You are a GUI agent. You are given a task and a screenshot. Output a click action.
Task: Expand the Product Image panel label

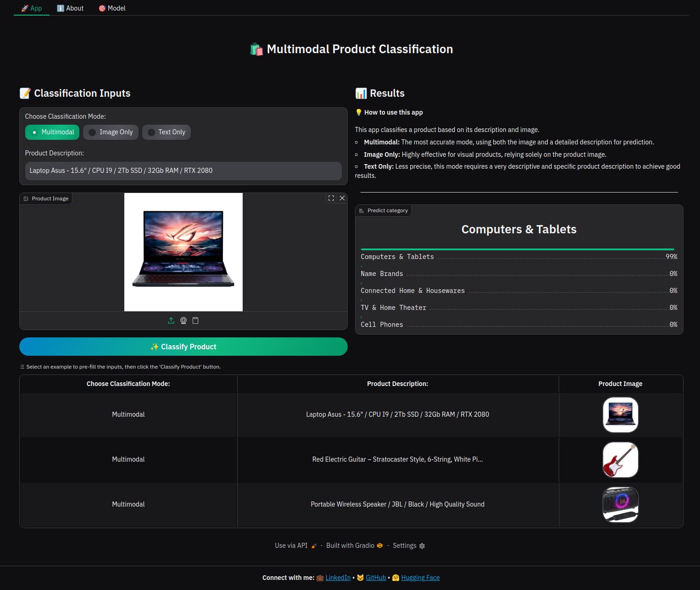point(45,198)
